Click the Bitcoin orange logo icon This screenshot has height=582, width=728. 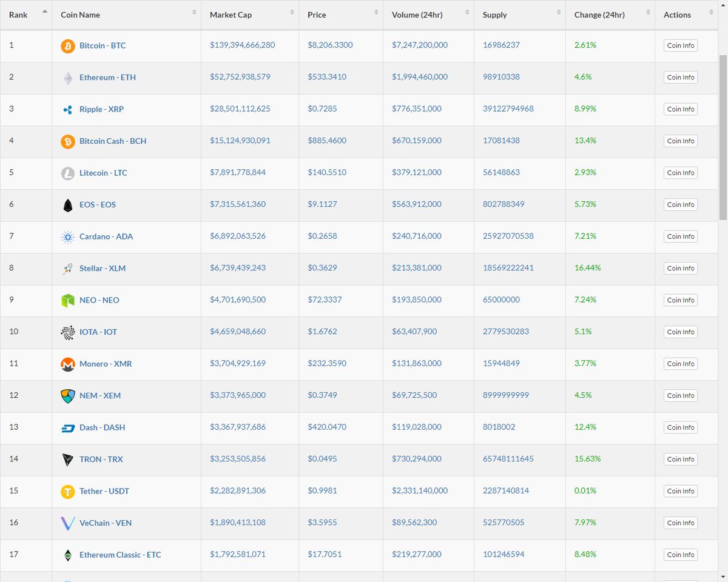68,46
